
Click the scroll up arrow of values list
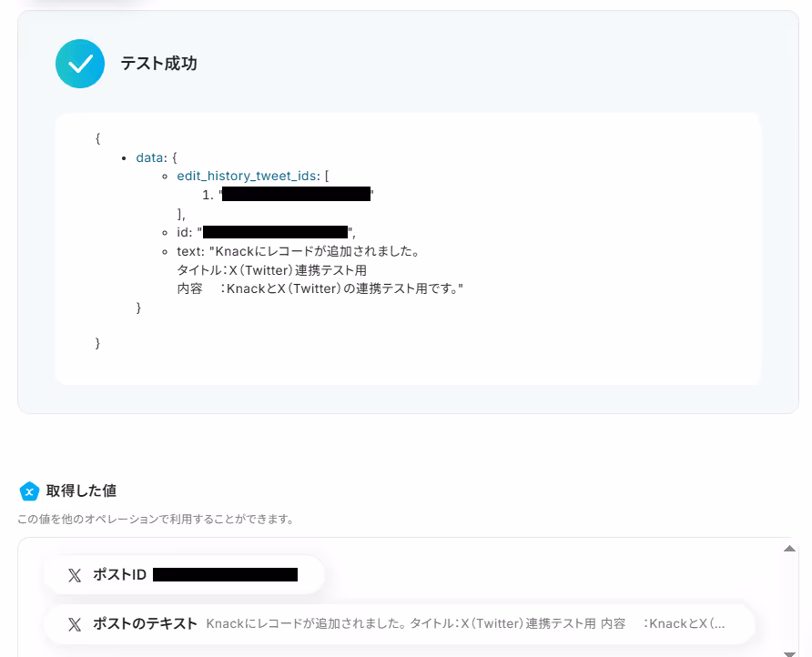pos(789,549)
